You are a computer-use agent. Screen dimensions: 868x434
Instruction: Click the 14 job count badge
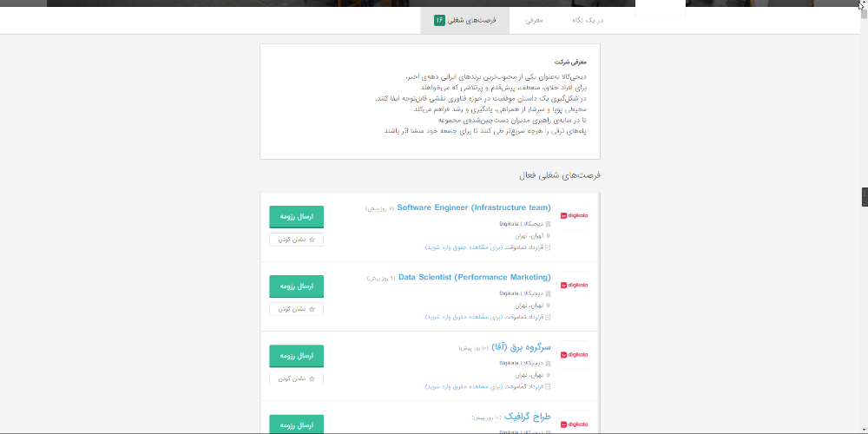pos(439,19)
